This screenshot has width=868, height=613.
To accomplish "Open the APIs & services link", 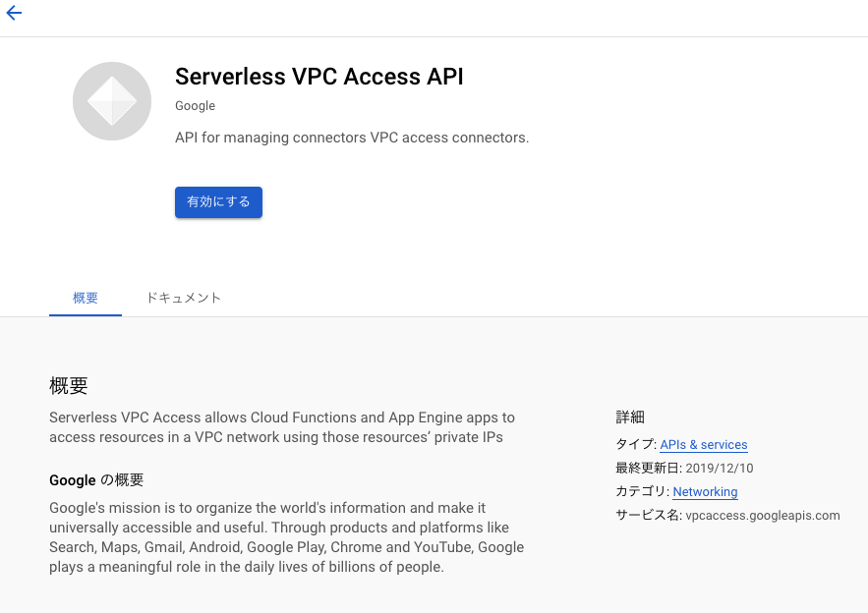I will tap(704, 445).
